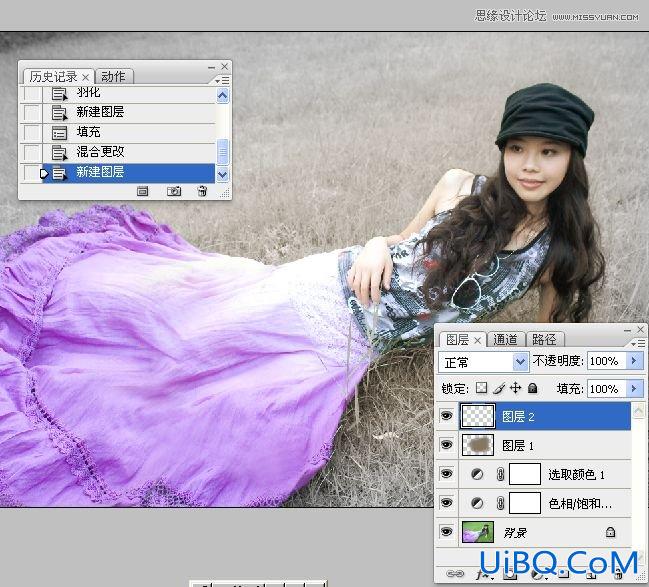Set history brush source for highlighted 新建图层
Screen dimensions: 649x587
(32, 173)
